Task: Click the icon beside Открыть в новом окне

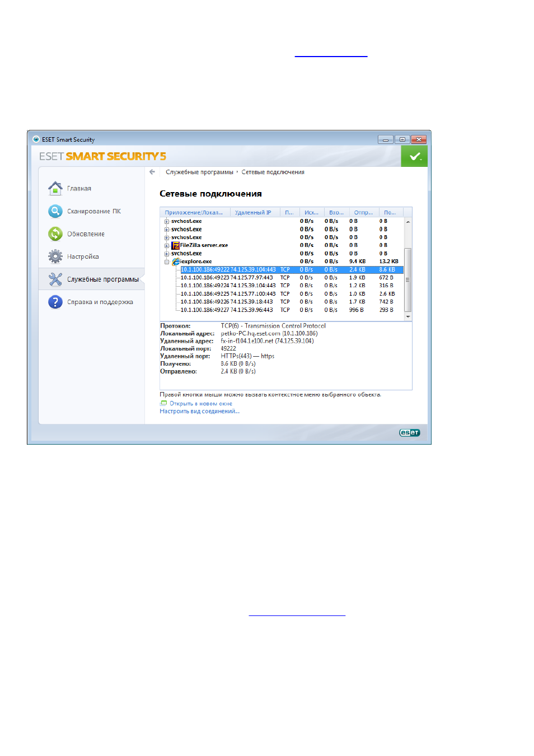Action: point(163,403)
